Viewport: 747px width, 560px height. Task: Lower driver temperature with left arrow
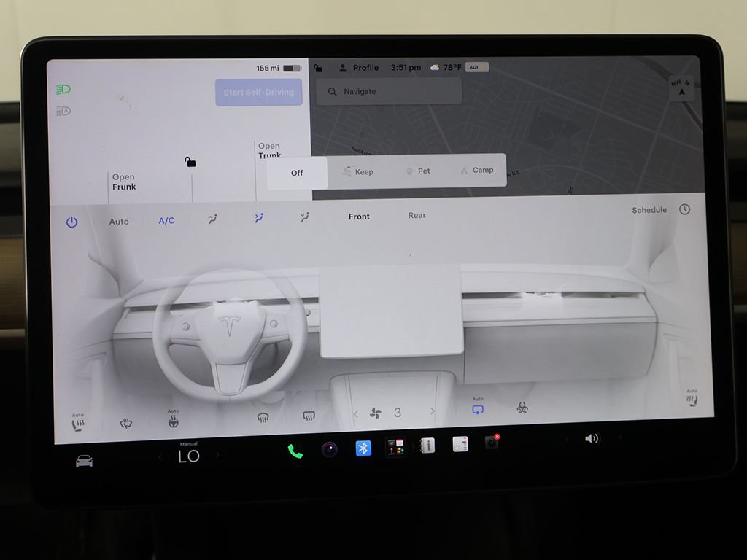click(x=160, y=458)
